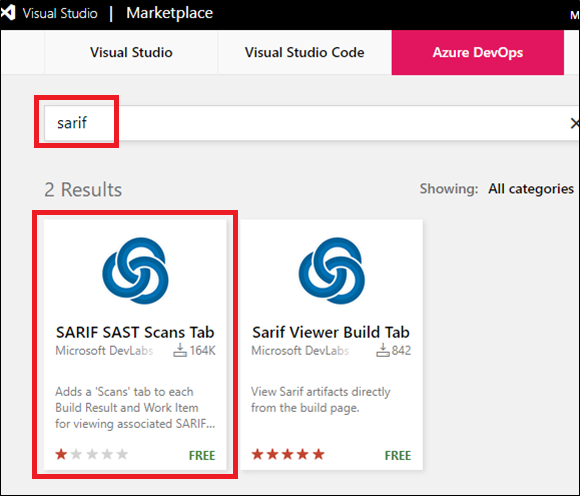Switch to the Visual Studio tab
The width and height of the screenshot is (580, 496).
click(x=131, y=53)
